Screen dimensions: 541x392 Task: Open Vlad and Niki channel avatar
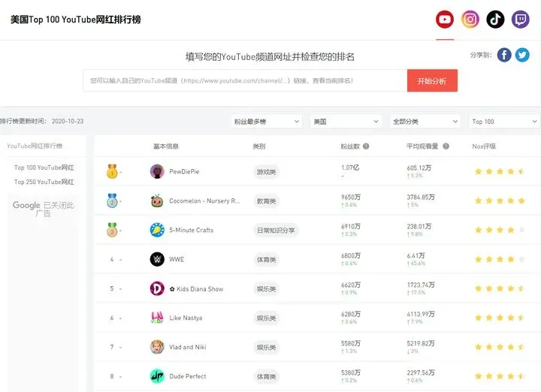[157, 347]
